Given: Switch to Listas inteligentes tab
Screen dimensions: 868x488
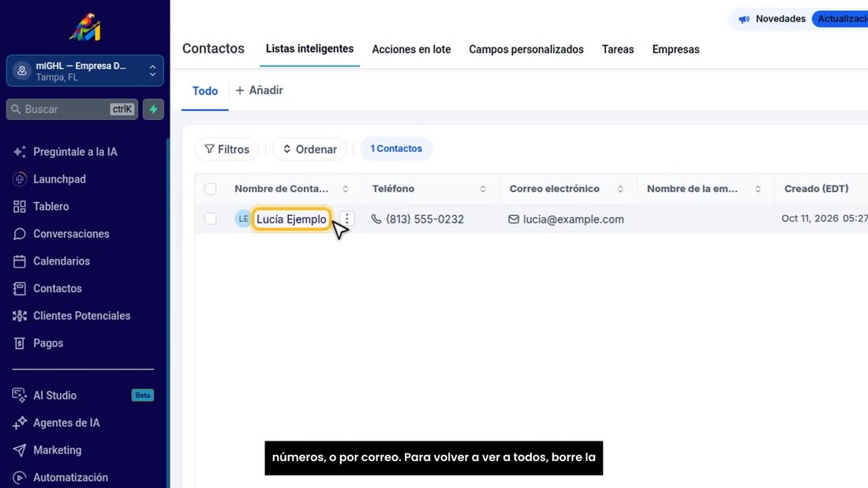Looking at the screenshot, I should click(309, 49).
